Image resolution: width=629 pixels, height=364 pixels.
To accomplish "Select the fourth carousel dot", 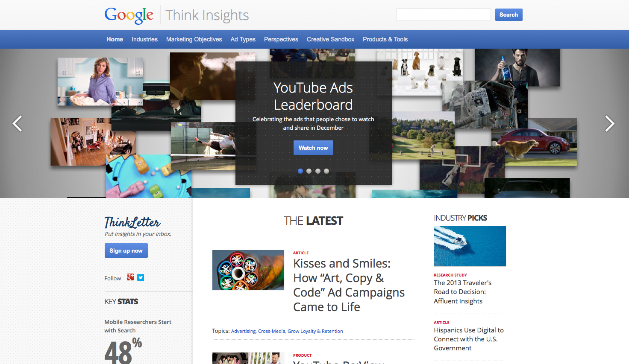I will click(x=326, y=171).
